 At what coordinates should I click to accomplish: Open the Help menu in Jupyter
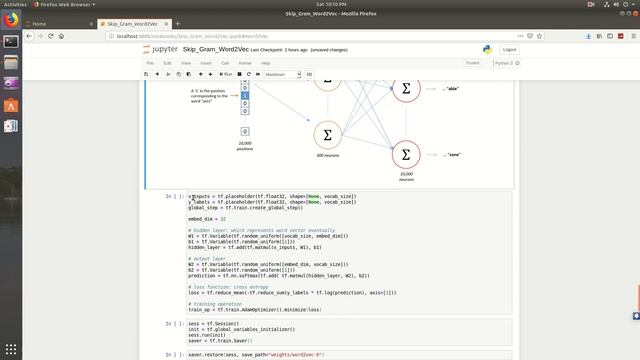point(265,63)
